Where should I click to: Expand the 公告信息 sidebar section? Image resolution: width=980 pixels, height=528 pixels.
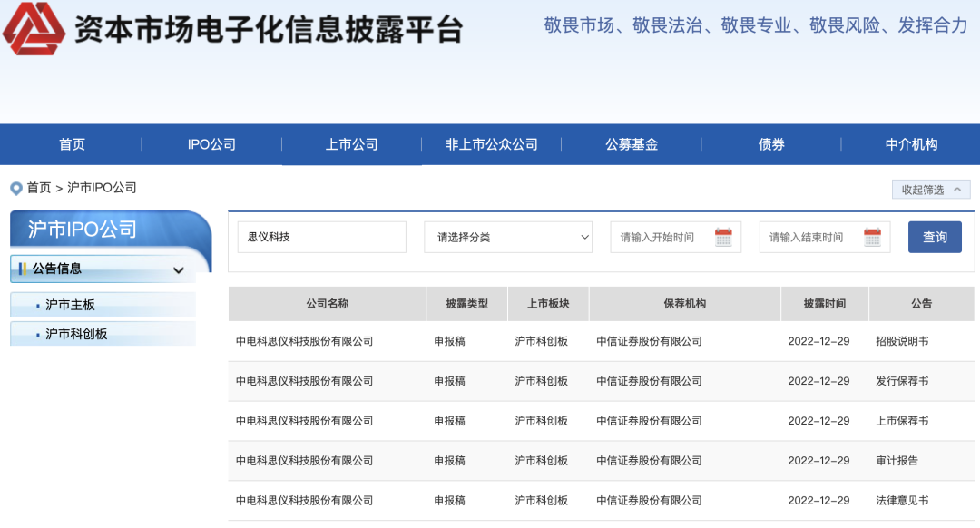103,269
